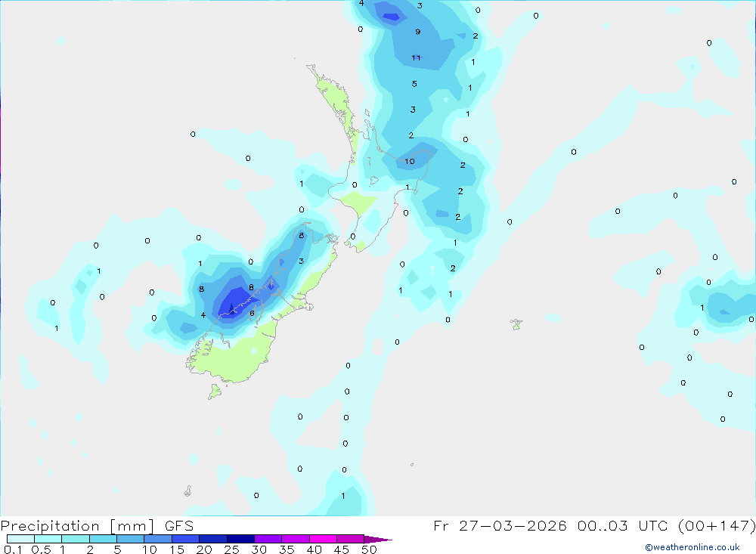
Task: Click the '11' precipitation value on map
Action: 416,58
